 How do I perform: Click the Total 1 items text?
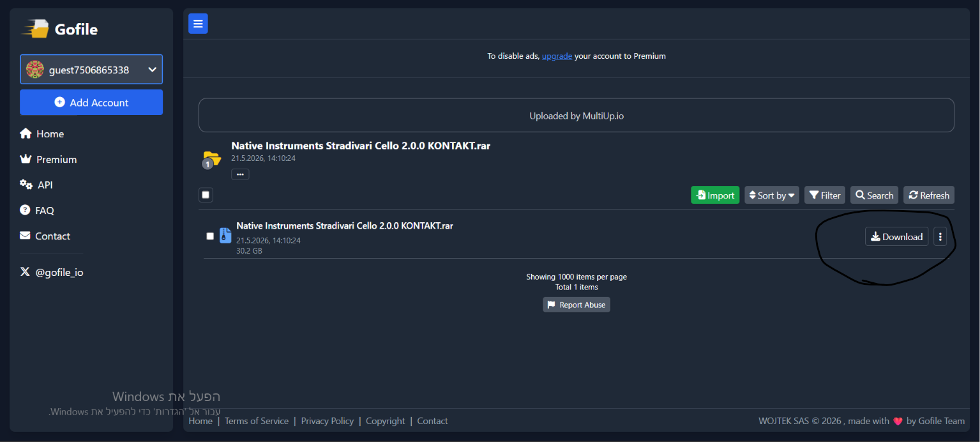click(x=577, y=287)
